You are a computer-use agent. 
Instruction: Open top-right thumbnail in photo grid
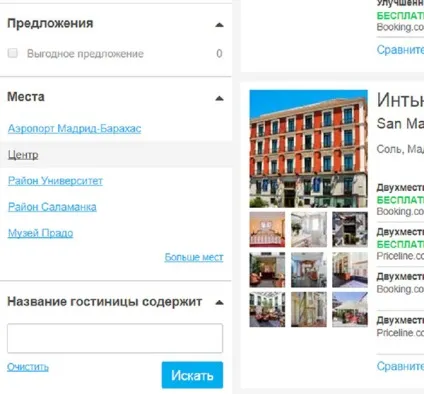[350, 229]
